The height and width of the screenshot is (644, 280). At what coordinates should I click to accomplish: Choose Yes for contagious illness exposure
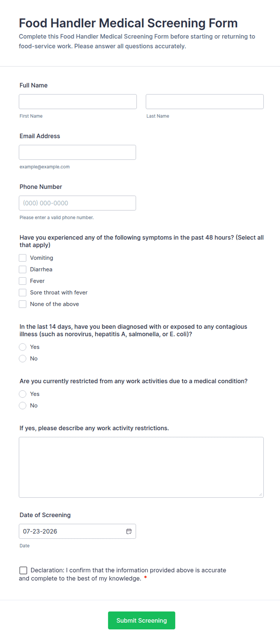tap(23, 347)
